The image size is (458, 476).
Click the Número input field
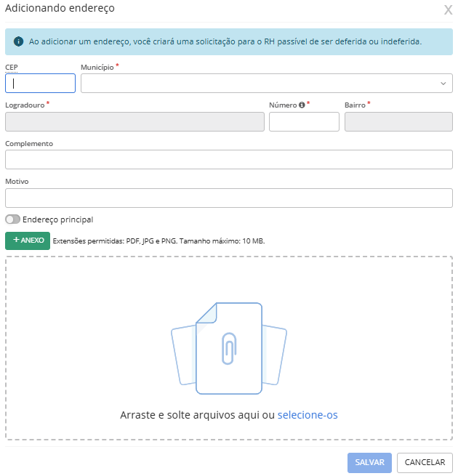[x=304, y=122]
